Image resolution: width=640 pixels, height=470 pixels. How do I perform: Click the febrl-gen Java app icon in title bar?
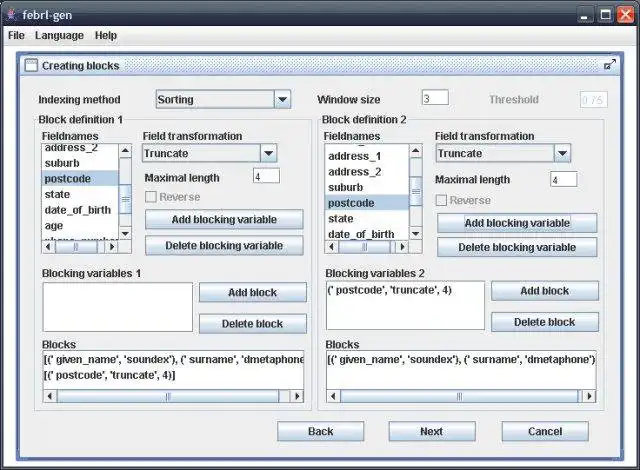tap(11, 15)
